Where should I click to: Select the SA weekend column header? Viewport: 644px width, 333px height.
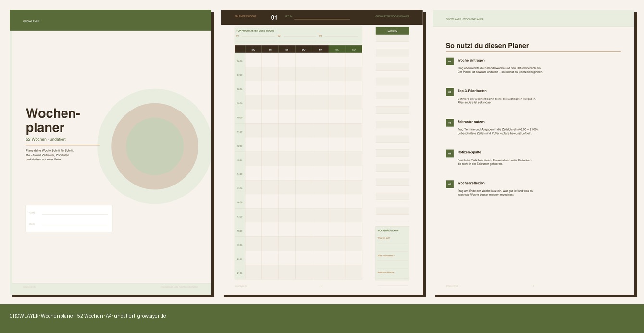click(x=337, y=49)
